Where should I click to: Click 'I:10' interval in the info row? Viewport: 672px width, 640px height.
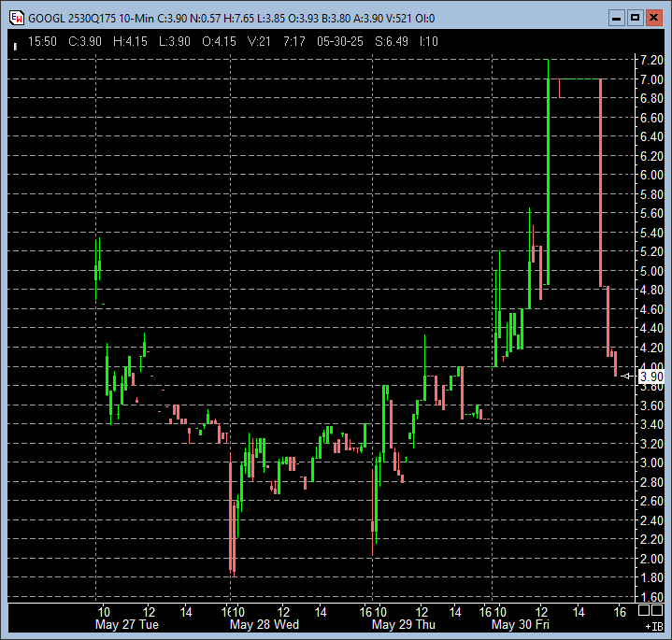[429, 41]
